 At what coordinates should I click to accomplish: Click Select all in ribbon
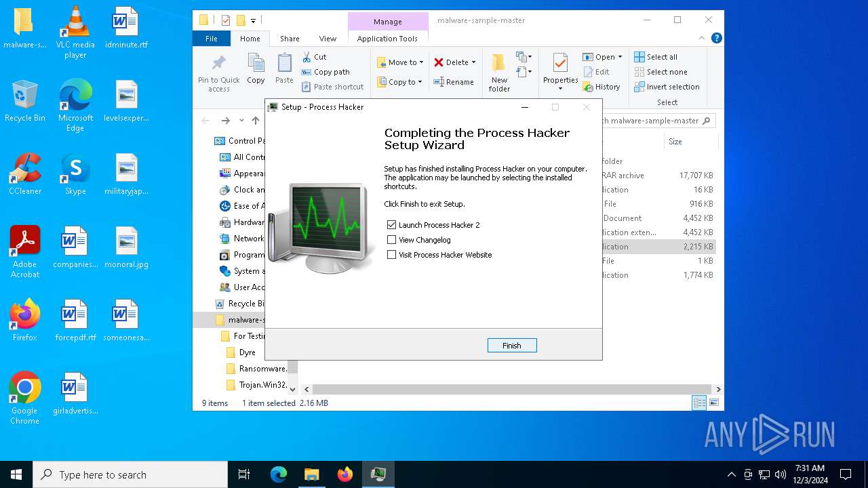pyautogui.click(x=656, y=57)
